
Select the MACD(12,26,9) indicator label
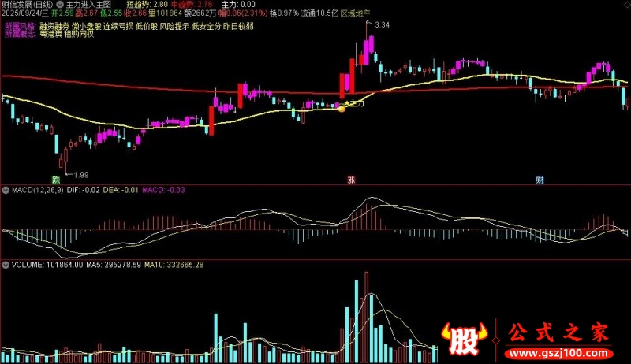tap(37, 190)
